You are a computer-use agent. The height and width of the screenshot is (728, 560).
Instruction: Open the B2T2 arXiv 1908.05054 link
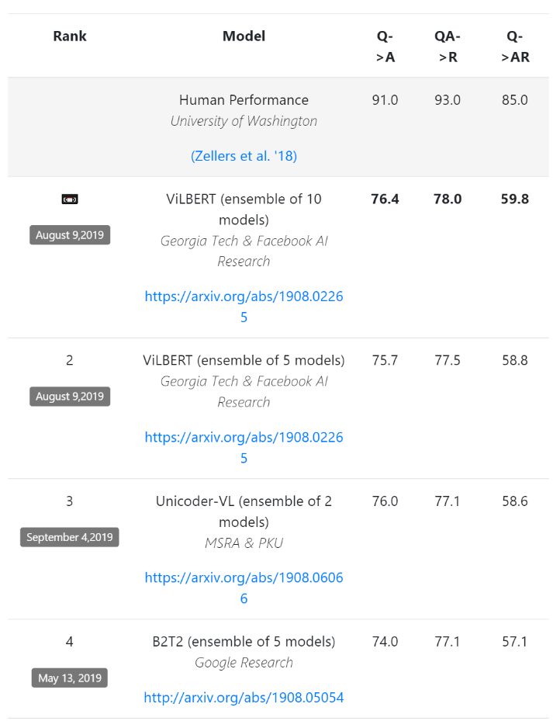click(244, 698)
